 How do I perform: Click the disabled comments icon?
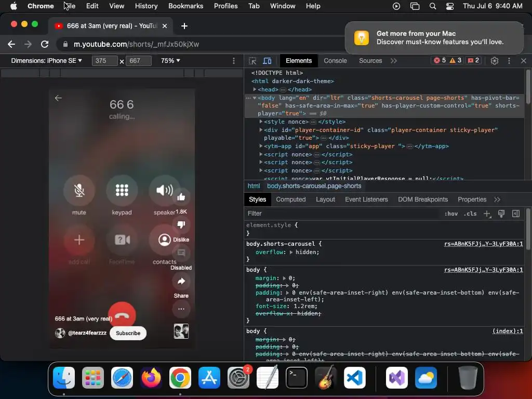tap(181, 253)
